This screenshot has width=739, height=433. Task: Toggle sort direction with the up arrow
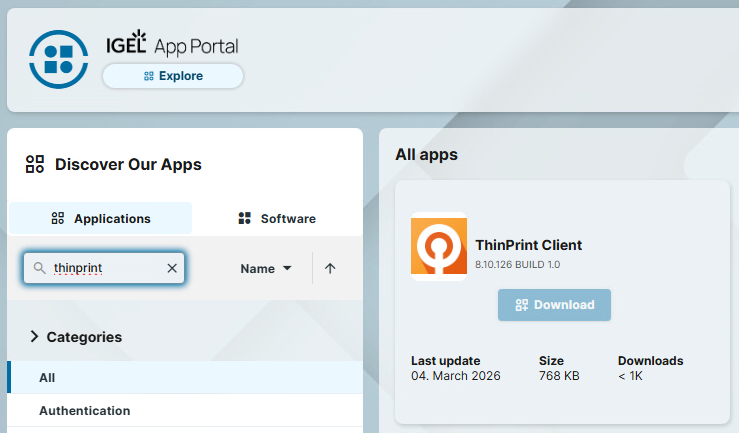point(330,269)
